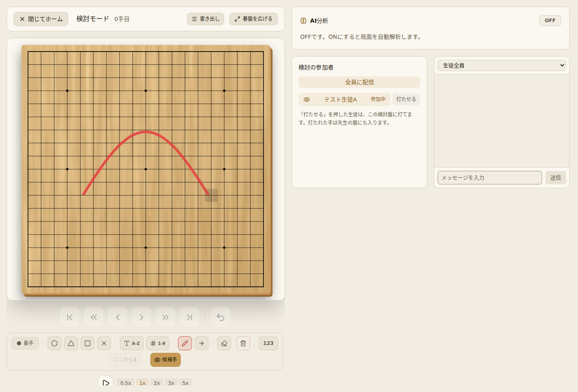The width and height of the screenshot is (578, 392).
Task: Enable the 着手 stone placement mode
Action: point(25,343)
